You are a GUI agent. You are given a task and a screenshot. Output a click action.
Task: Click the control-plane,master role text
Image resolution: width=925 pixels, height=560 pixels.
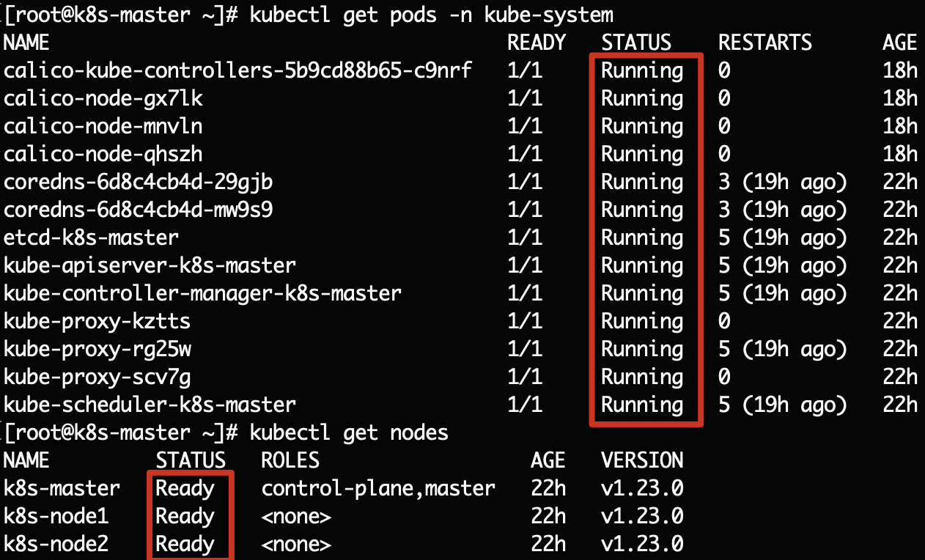coord(378,488)
